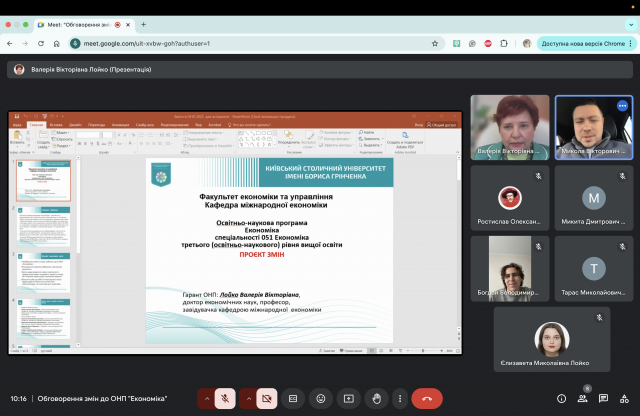Turn on the camera in Meet toolbar
The width and height of the screenshot is (640, 416).
tap(267, 398)
